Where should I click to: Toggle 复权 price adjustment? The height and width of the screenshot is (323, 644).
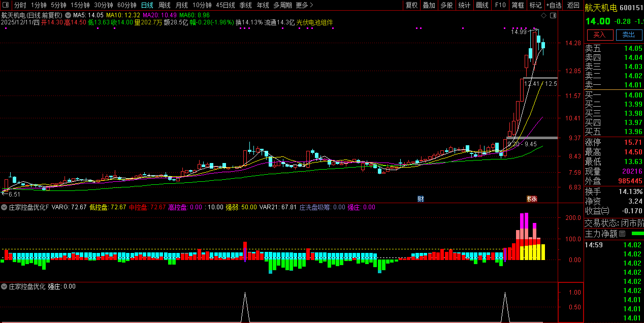[411, 5]
